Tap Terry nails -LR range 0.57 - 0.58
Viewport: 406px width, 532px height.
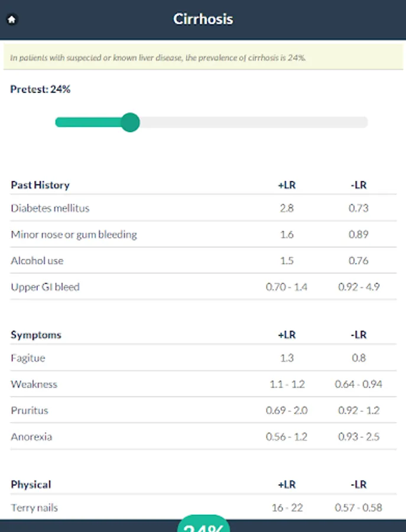click(359, 508)
